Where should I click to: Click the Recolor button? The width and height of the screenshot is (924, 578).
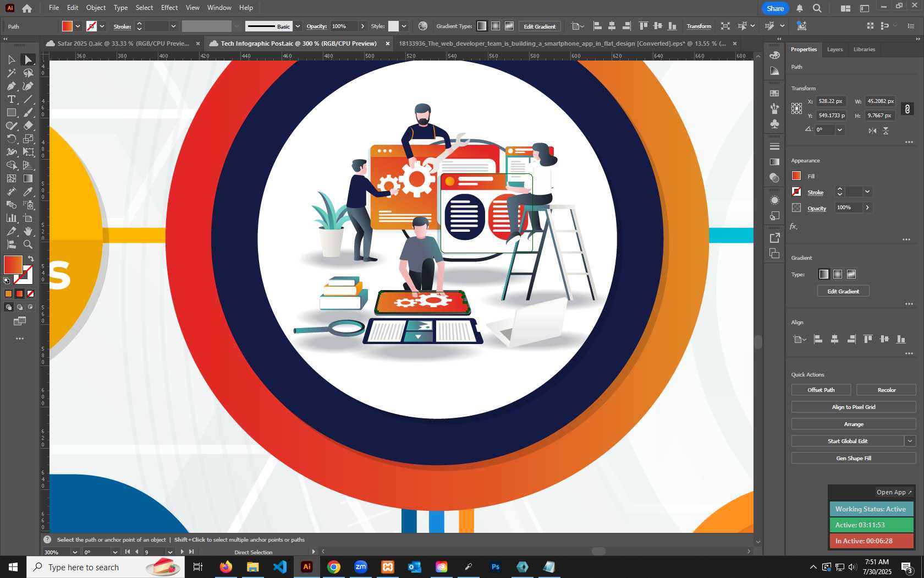coord(886,390)
